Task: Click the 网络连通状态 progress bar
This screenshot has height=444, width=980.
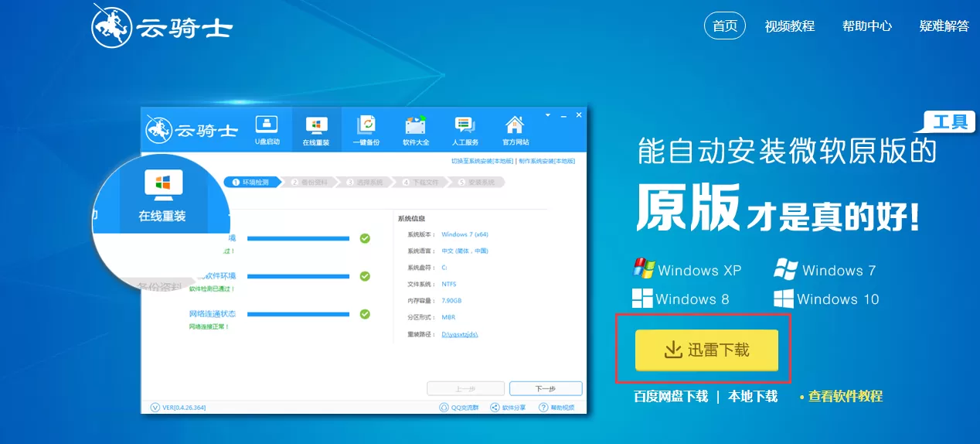Action: [298, 314]
